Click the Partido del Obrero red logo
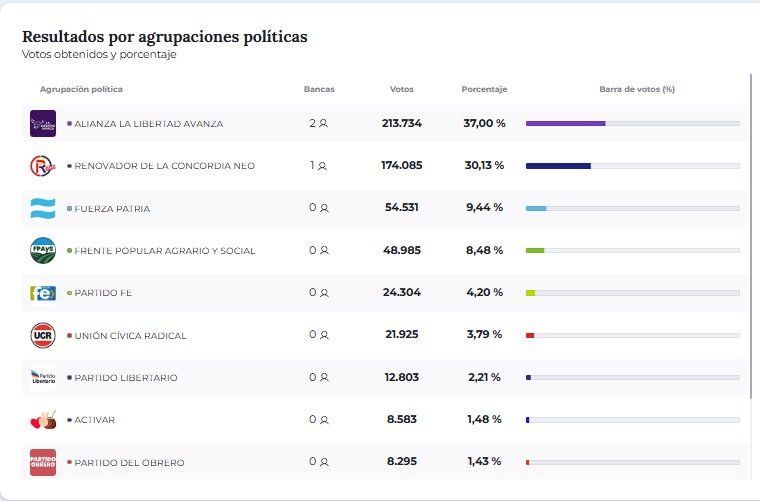This screenshot has height=501, width=760. (43, 462)
